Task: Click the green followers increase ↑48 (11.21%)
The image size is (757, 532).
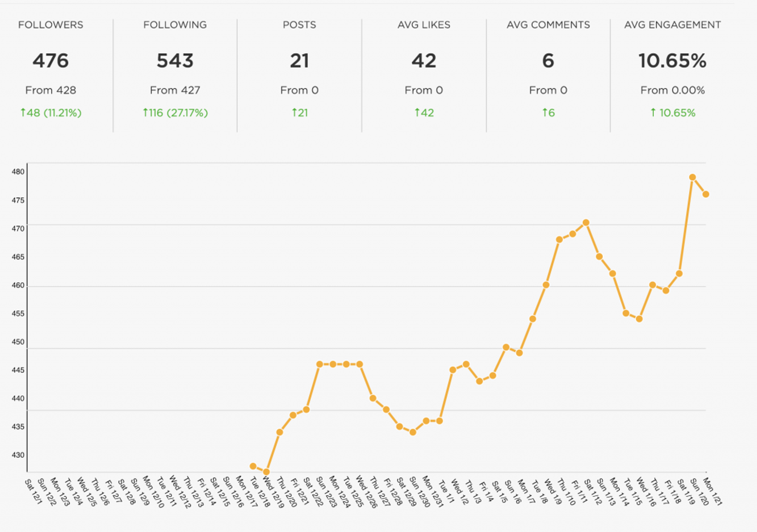Action: pos(51,113)
